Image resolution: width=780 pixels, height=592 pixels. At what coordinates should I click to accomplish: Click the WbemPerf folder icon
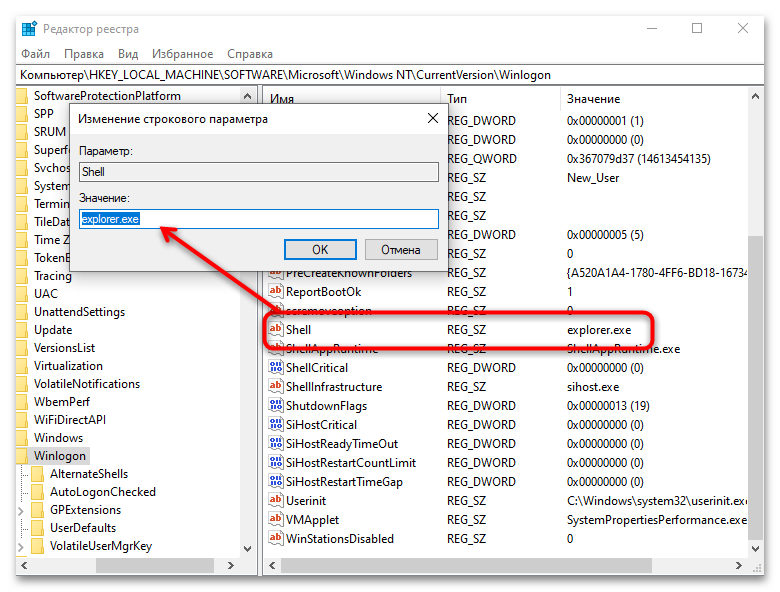click(22, 401)
